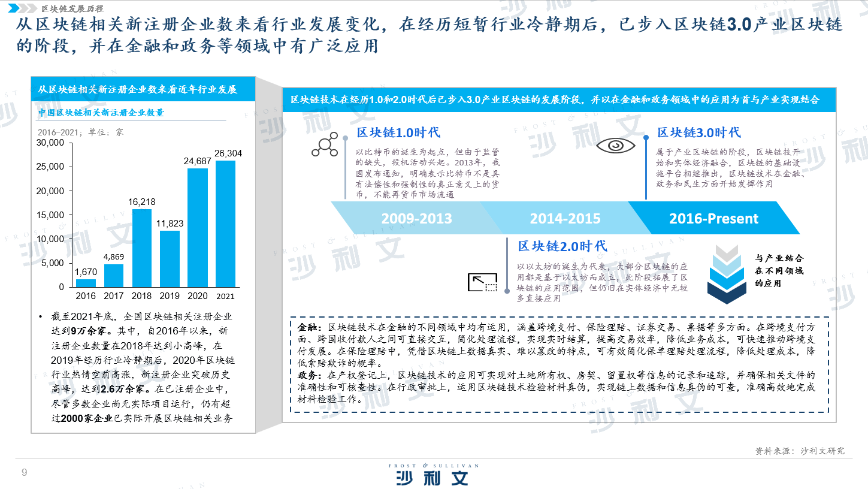This screenshot has height=489, width=868.
Task: Select the 2019 bar in the chart
Action: coord(170,259)
